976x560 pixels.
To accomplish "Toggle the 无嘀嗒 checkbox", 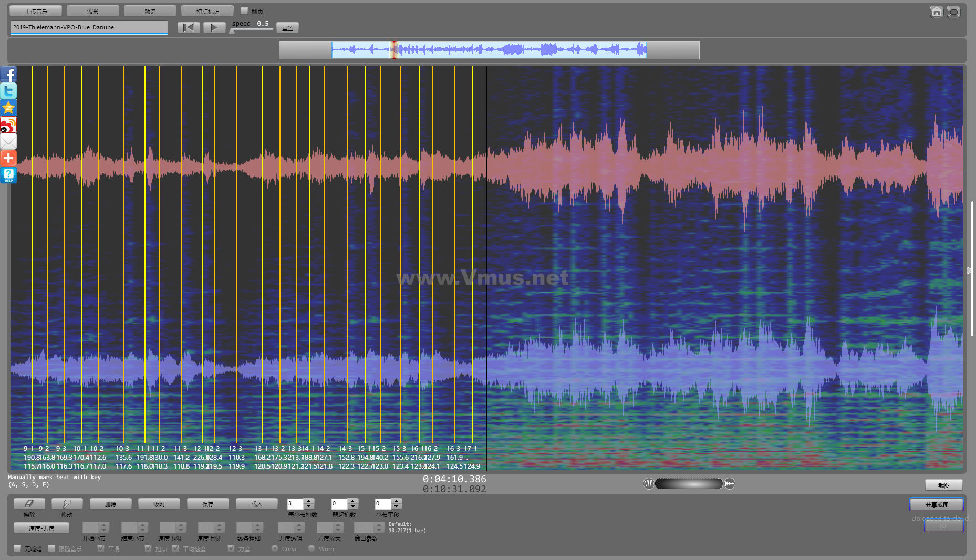I will (18, 548).
